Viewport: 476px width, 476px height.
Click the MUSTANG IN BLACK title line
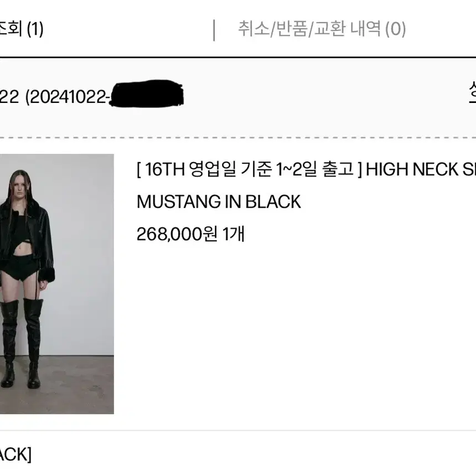coord(219,202)
